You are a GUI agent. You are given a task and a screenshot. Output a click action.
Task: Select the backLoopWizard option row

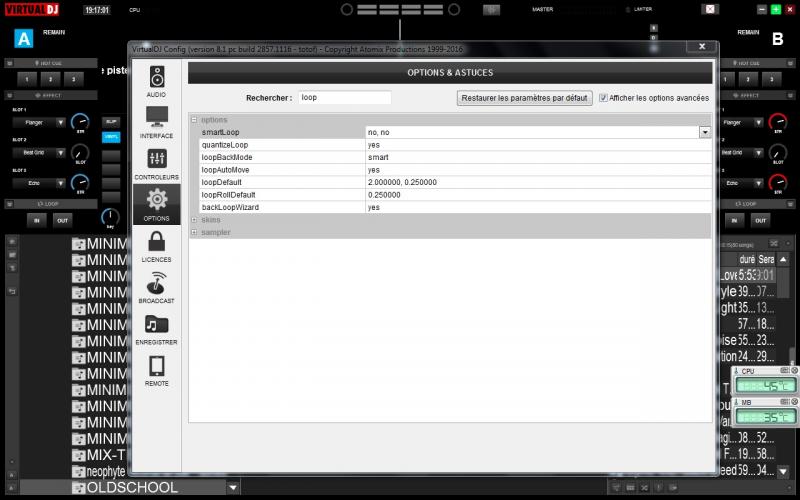[455, 207]
